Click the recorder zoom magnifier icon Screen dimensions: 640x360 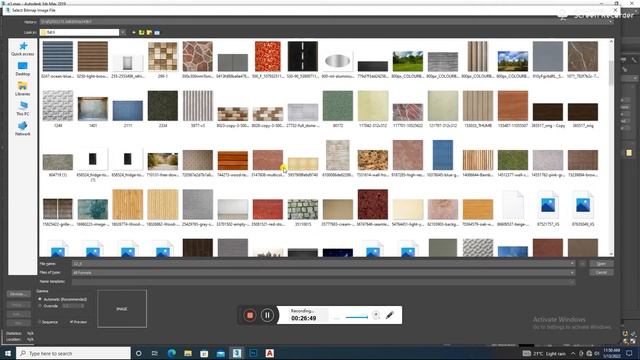click(376, 315)
